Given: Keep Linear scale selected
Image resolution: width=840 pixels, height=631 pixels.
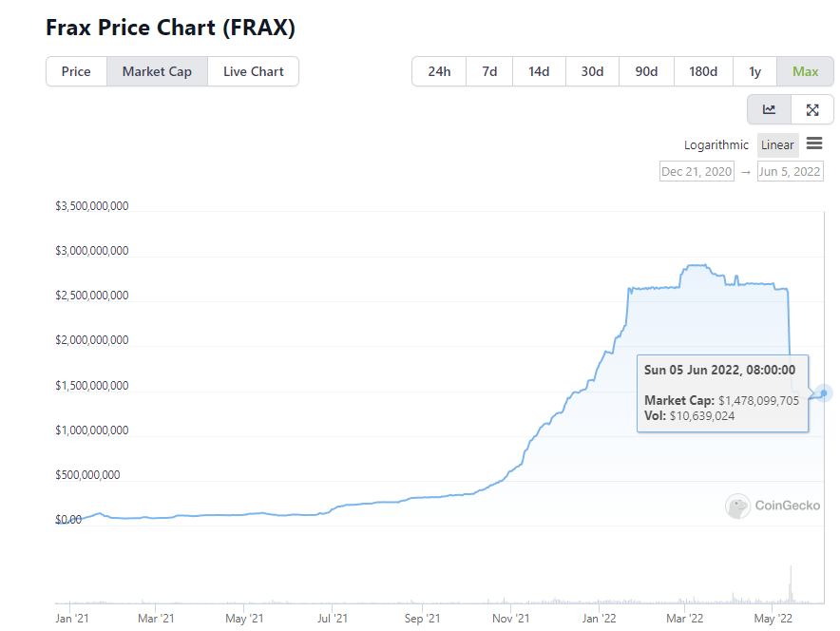Looking at the screenshot, I should pyautogui.click(x=777, y=144).
